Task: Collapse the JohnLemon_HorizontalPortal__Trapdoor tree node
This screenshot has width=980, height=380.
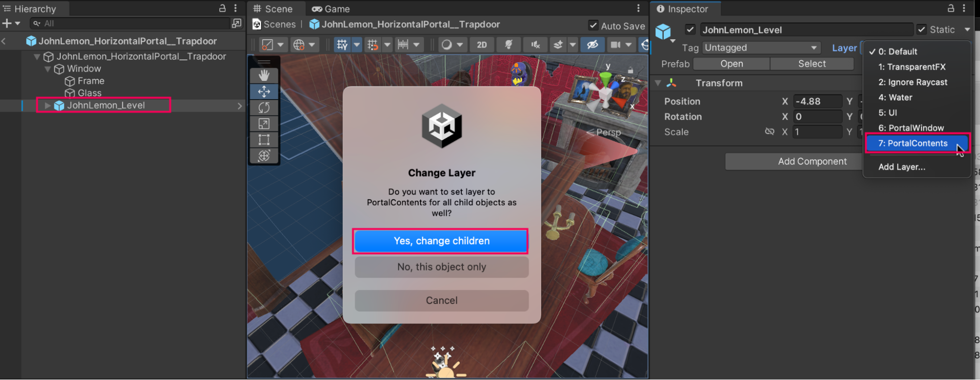Action: (x=37, y=57)
